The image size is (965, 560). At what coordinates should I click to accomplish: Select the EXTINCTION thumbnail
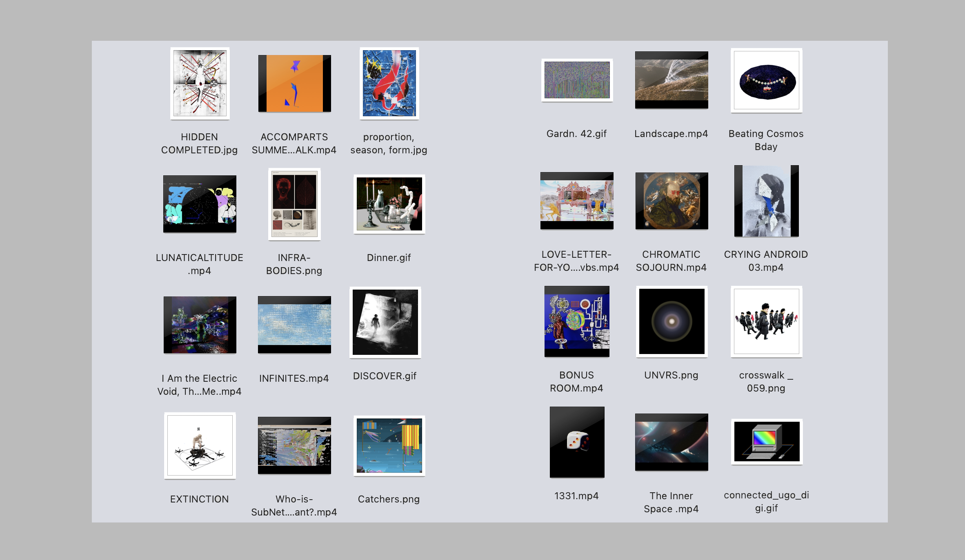click(200, 445)
